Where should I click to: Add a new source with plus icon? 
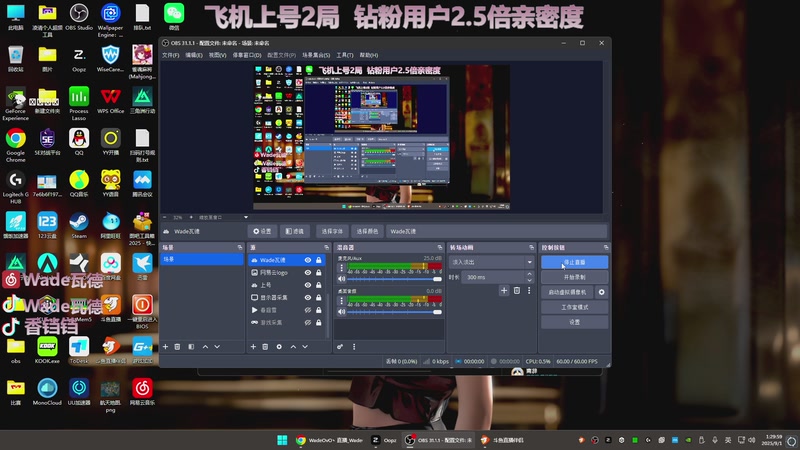coord(253,347)
